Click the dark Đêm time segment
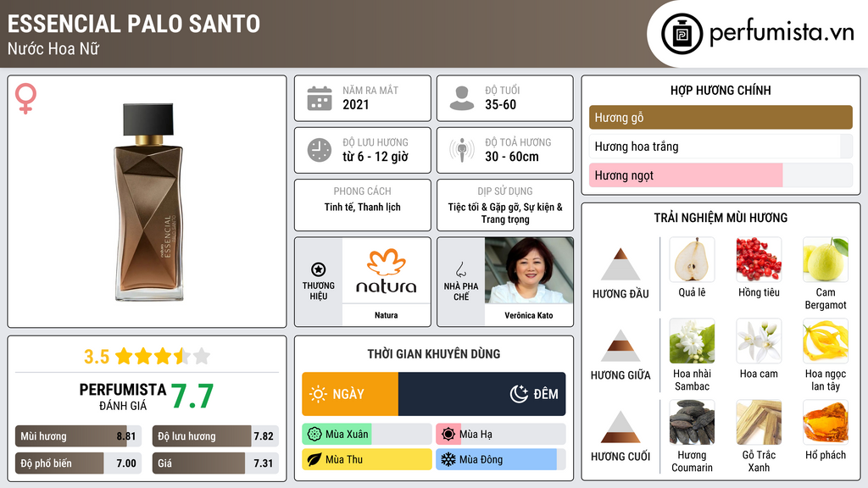The width and height of the screenshot is (868, 488). pyautogui.click(x=481, y=394)
